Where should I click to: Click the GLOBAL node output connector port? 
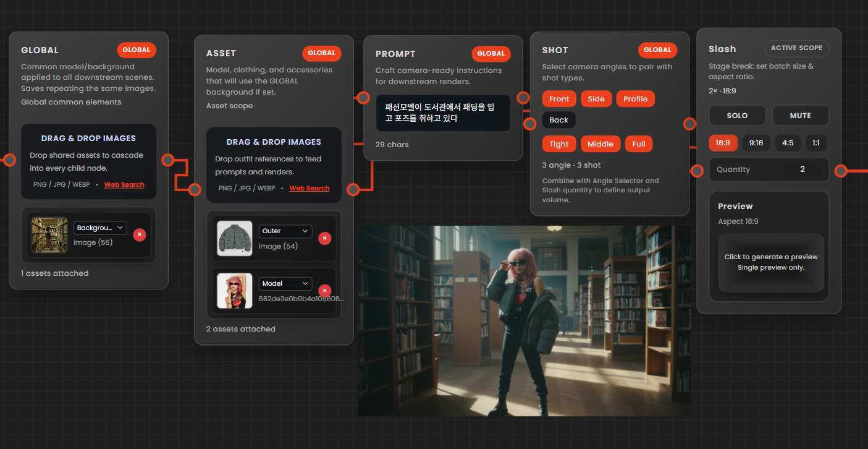point(168,160)
